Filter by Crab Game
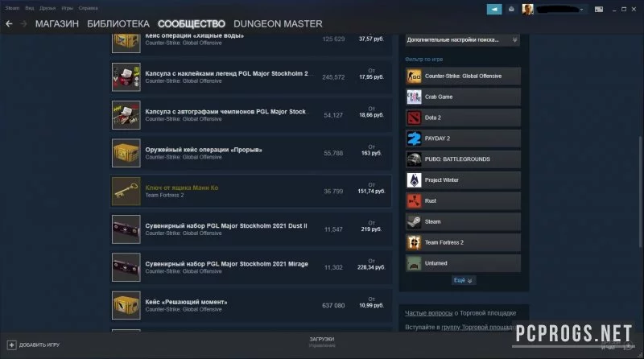 464,97
